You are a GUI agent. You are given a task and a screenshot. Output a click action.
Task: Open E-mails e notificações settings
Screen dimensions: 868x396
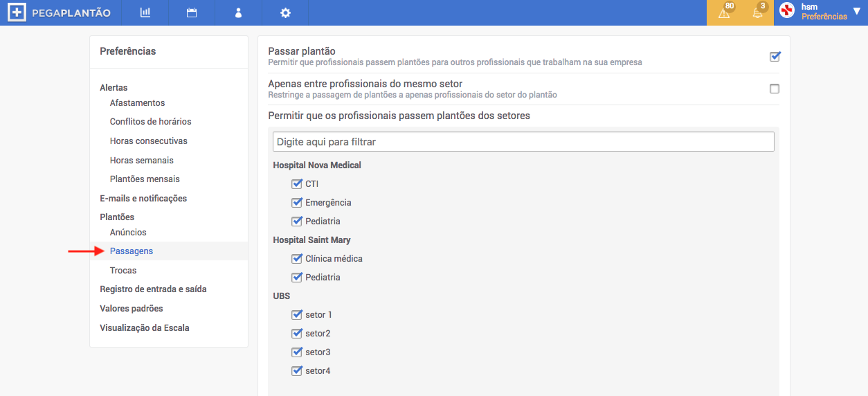pos(143,199)
